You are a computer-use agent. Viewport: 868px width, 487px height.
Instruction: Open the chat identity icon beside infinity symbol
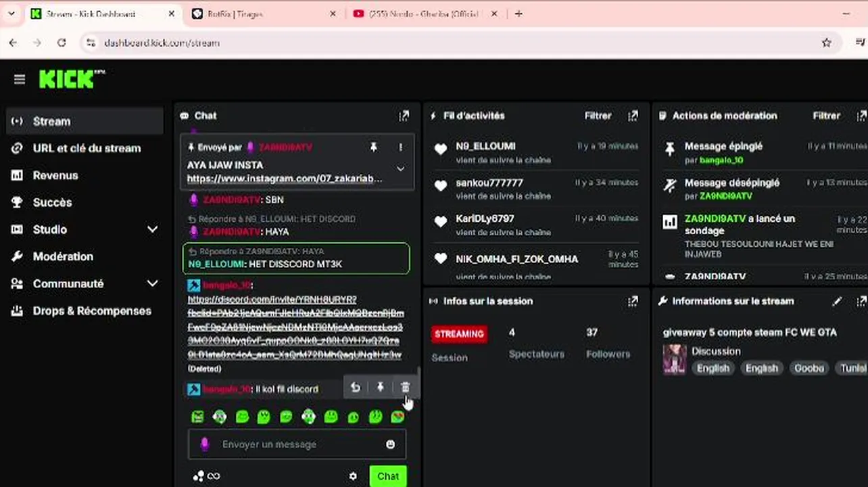[199, 476]
